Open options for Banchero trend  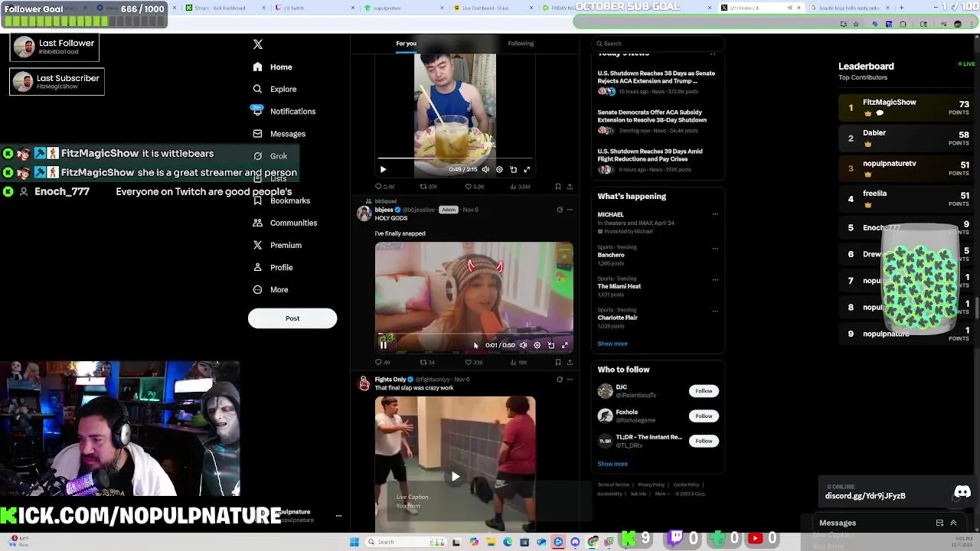point(715,248)
